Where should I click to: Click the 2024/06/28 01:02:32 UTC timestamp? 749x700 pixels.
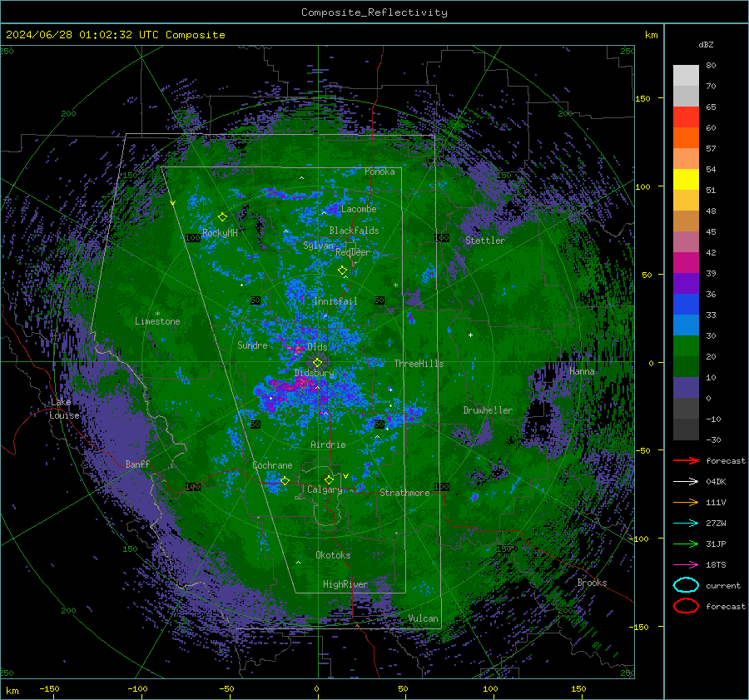115,35
